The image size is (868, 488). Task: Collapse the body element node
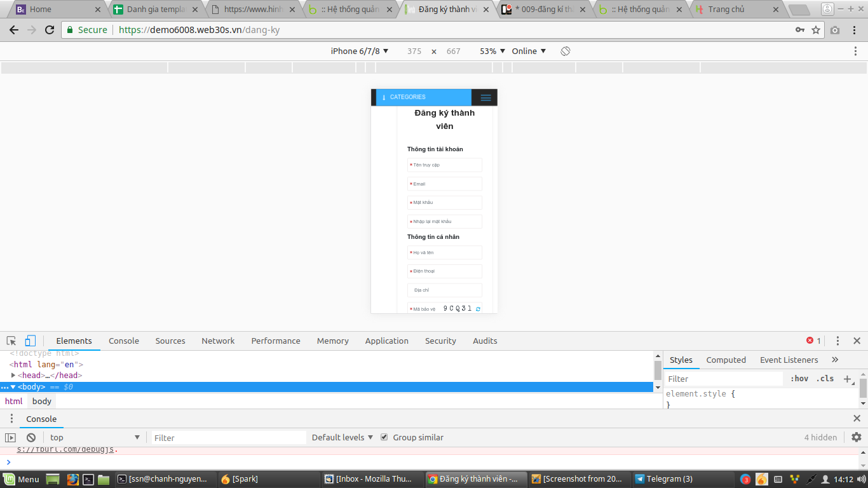point(13,386)
